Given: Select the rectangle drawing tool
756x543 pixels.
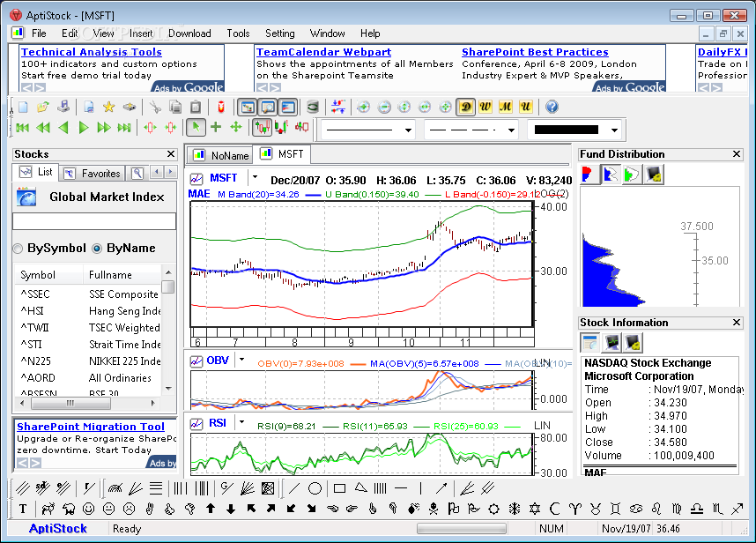Looking at the screenshot, I should click(x=339, y=488).
